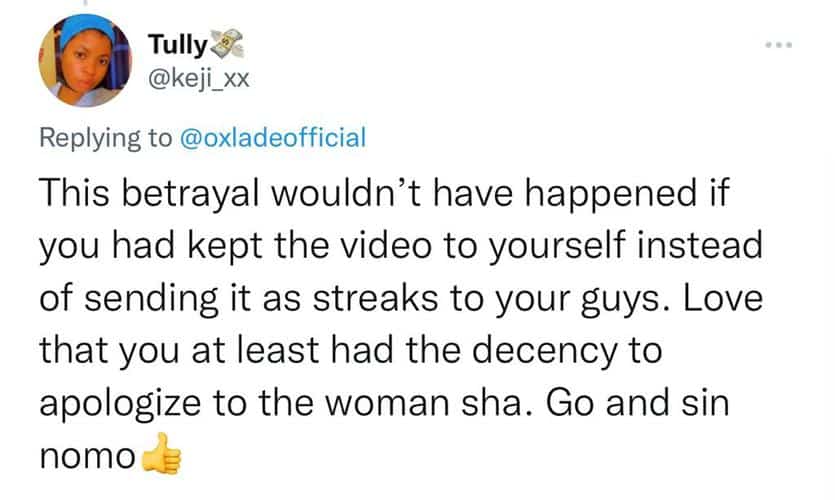The height and width of the screenshot is (500, 835).
Task: Open the @oxladeofficial profile link
Action: point(273,137)
